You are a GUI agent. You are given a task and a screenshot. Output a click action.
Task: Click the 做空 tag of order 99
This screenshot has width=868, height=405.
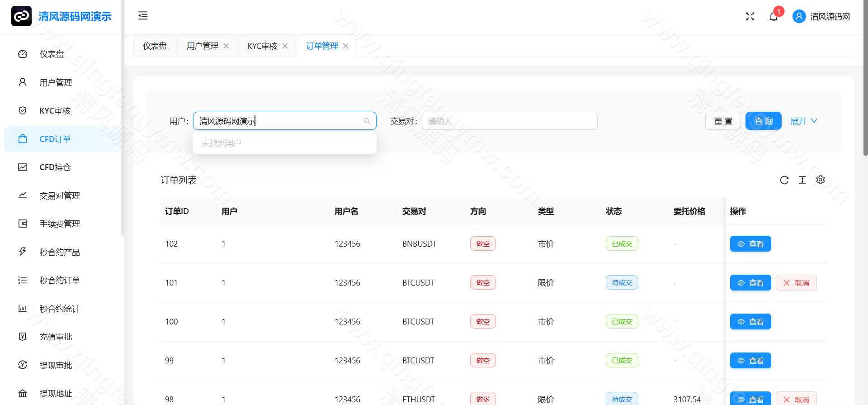tap(483, 361)
